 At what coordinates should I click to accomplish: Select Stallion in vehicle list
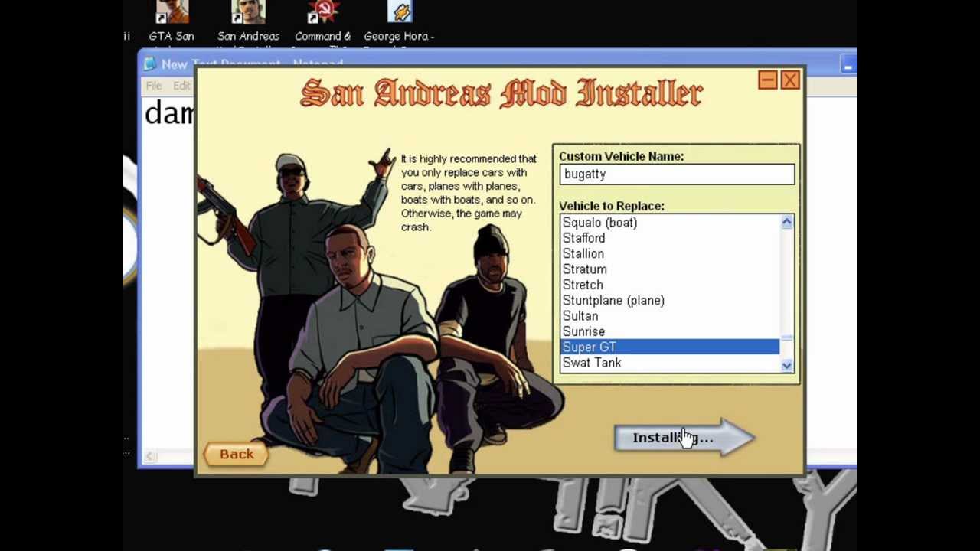pyautogui.click(x=670, y=253)
